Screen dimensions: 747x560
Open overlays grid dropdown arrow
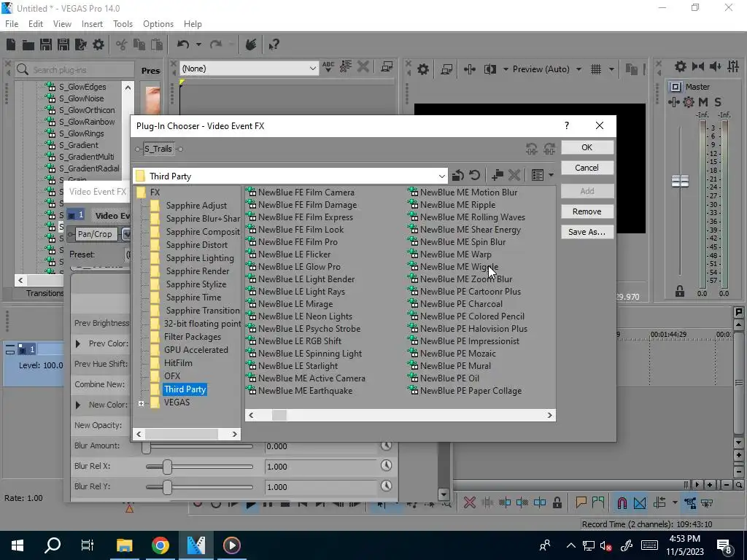611,69
